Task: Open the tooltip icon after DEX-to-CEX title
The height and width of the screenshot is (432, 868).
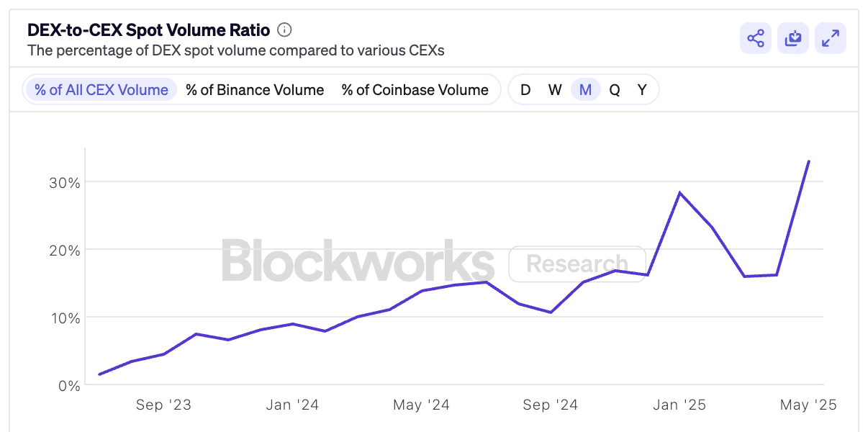Action: click(x=284, y=30)
